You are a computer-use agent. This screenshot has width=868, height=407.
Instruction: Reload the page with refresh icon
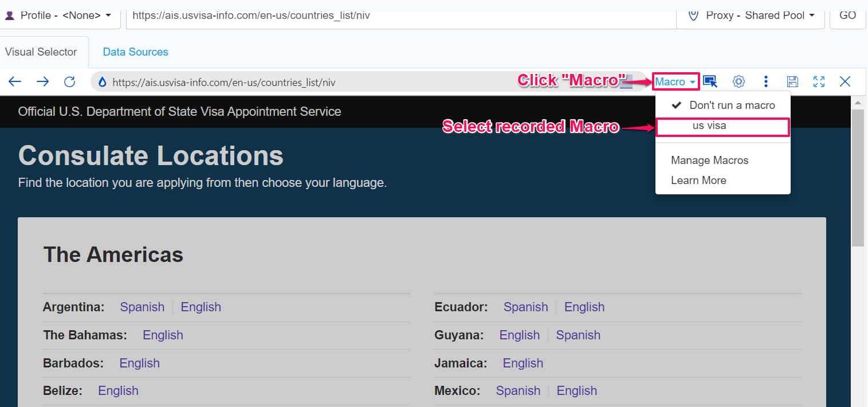click(x=70, y=82)
